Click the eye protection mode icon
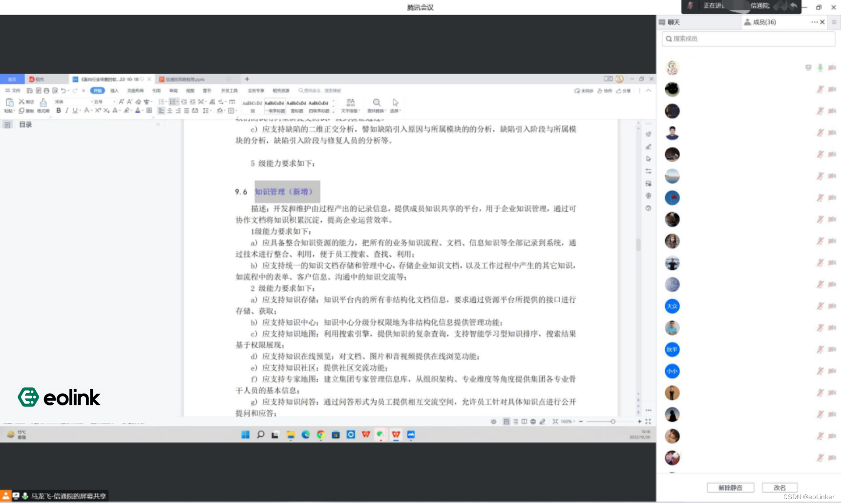This screenshot has width=842, height=504. tap(493, 421)
